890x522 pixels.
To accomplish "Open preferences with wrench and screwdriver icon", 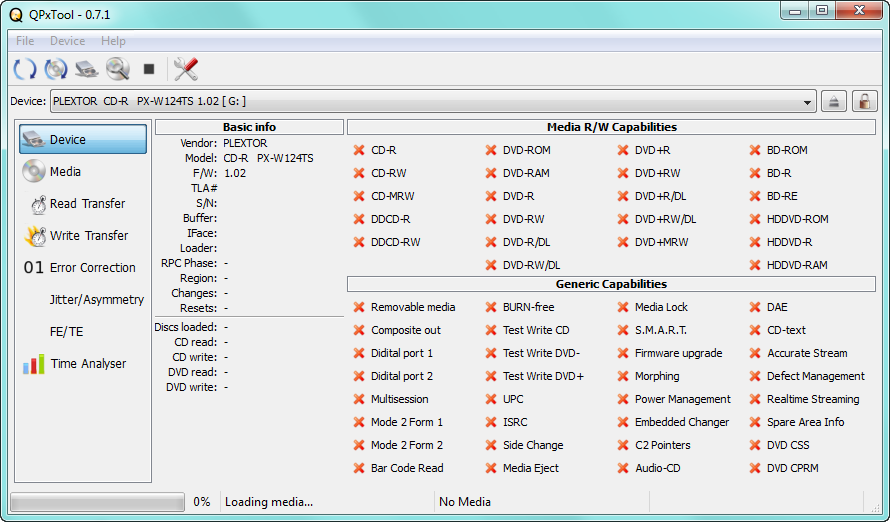I will 186,69.
